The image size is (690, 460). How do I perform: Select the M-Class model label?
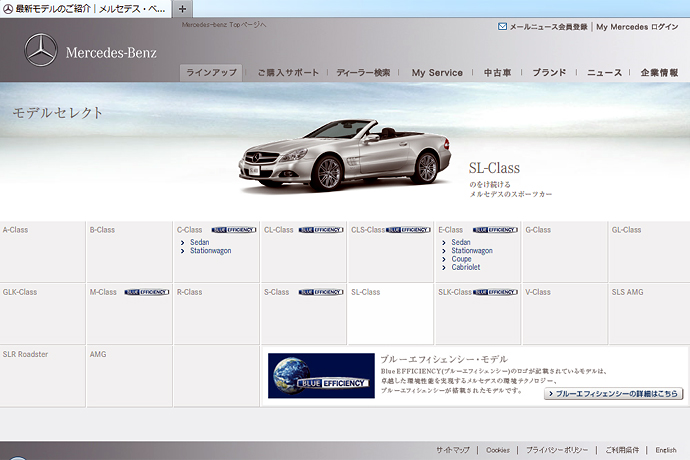click(103, 292)
